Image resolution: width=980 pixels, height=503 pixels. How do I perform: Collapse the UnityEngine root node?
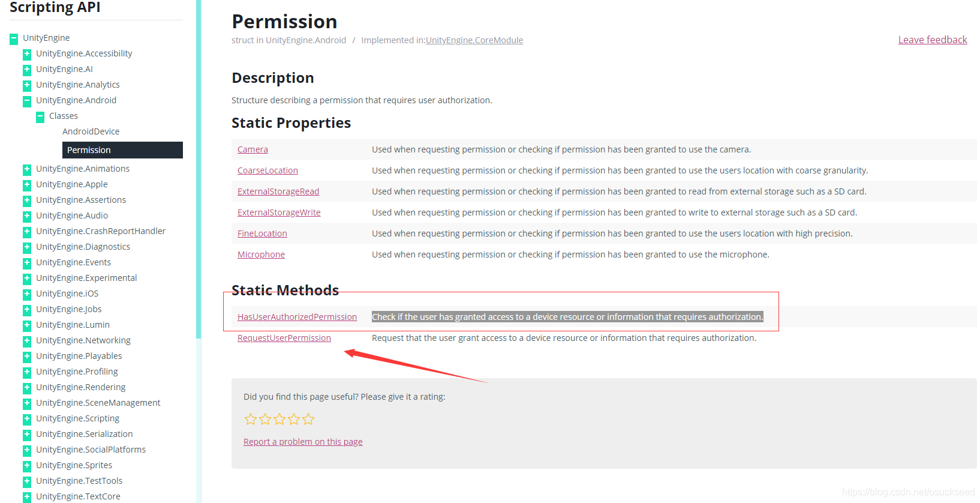coord(14,40)
